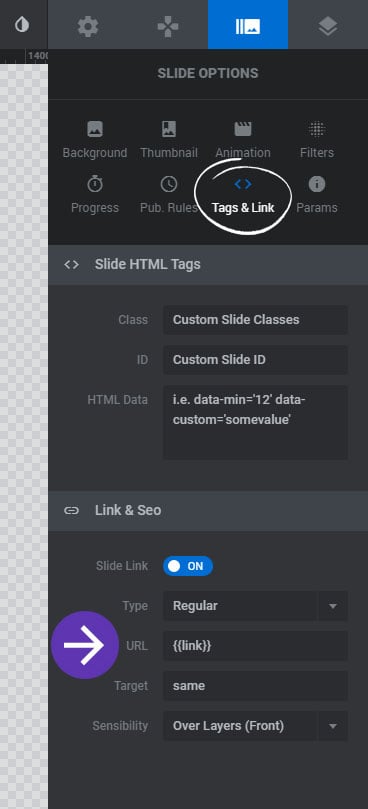Open the layer options stack tab
368x809 pixels.
pos(328,26)
